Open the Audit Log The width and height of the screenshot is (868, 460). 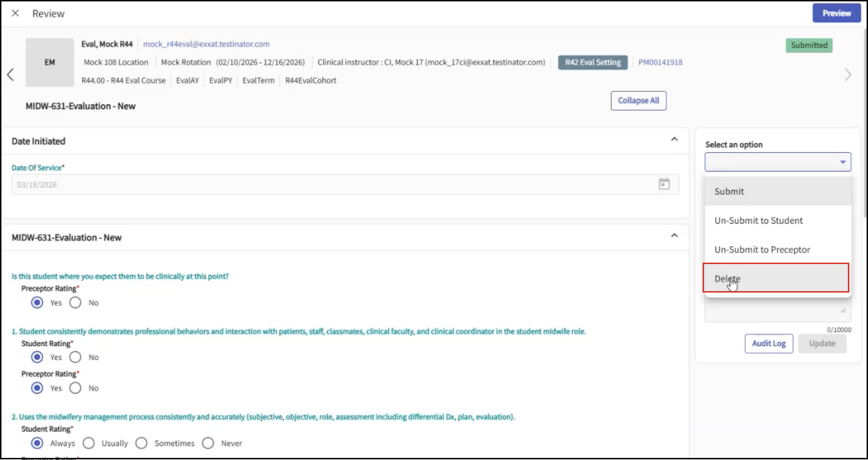(769, 344)
